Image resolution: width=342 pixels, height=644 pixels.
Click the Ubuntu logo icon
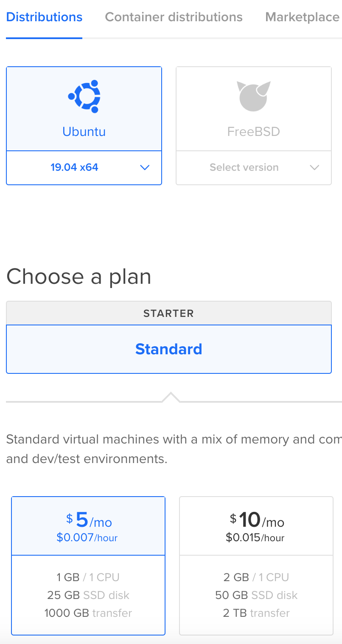click(84, 96)
